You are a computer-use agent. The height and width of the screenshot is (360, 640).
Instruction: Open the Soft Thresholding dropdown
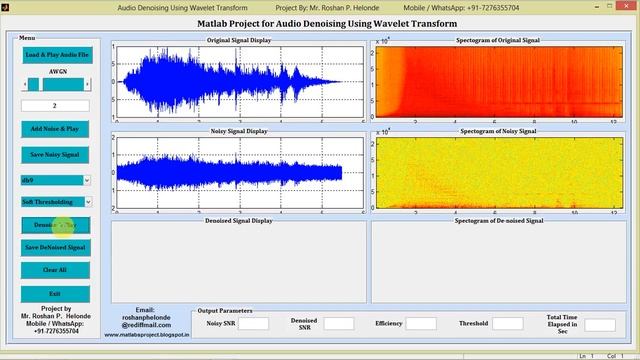coord(56,202)
